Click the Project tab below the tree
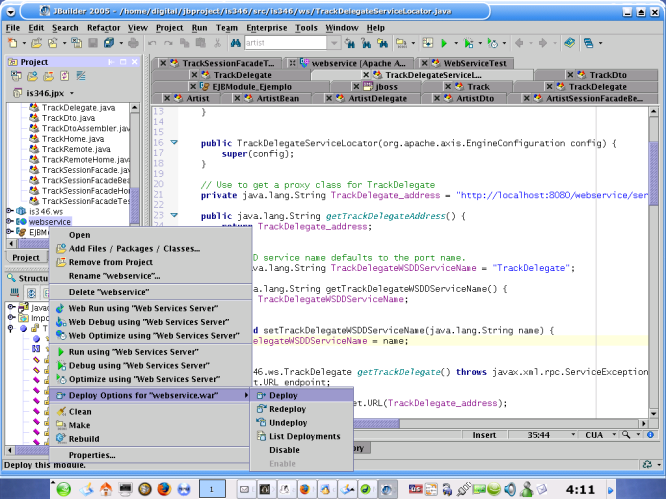This screenshot has width=666, height=499. pyautogui.click(x=25, y=257)
